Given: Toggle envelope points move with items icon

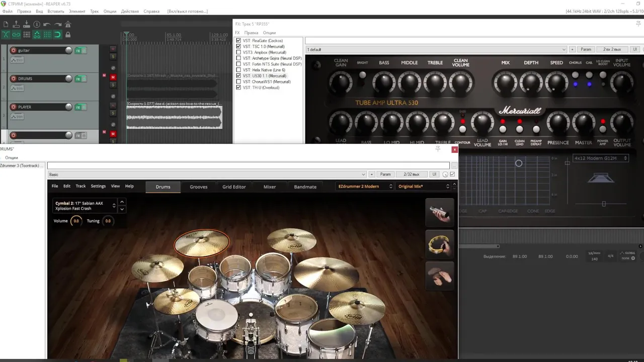Looking at the screenshot, I should [37, 35].
